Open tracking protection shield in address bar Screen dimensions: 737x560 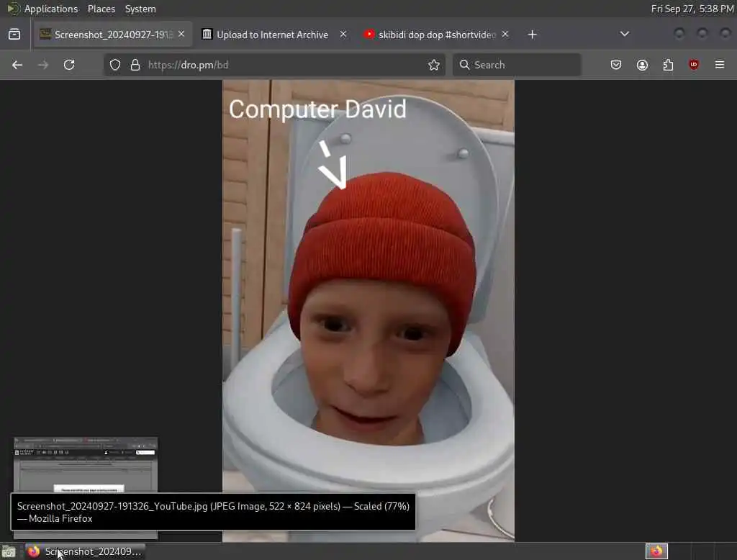115,65
